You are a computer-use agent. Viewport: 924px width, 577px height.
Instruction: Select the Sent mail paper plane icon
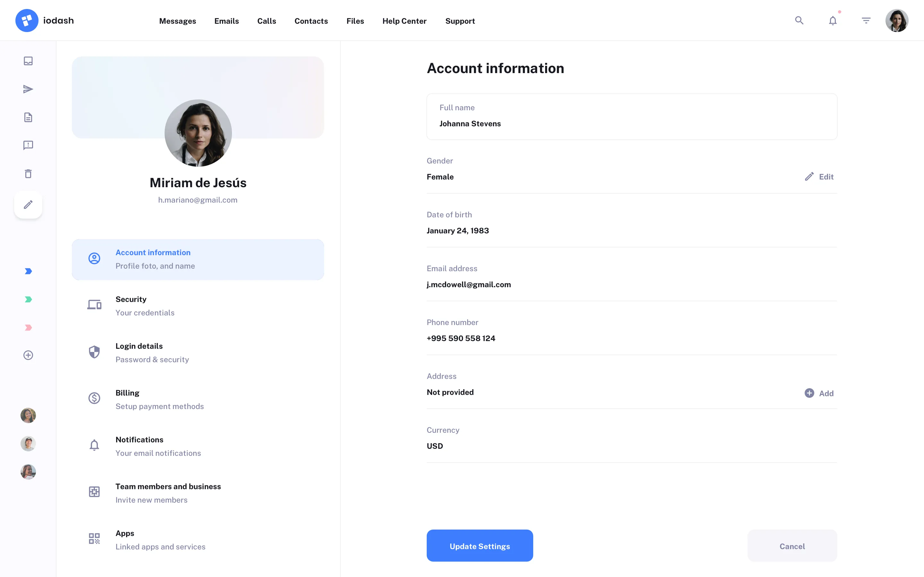point(28,88)
